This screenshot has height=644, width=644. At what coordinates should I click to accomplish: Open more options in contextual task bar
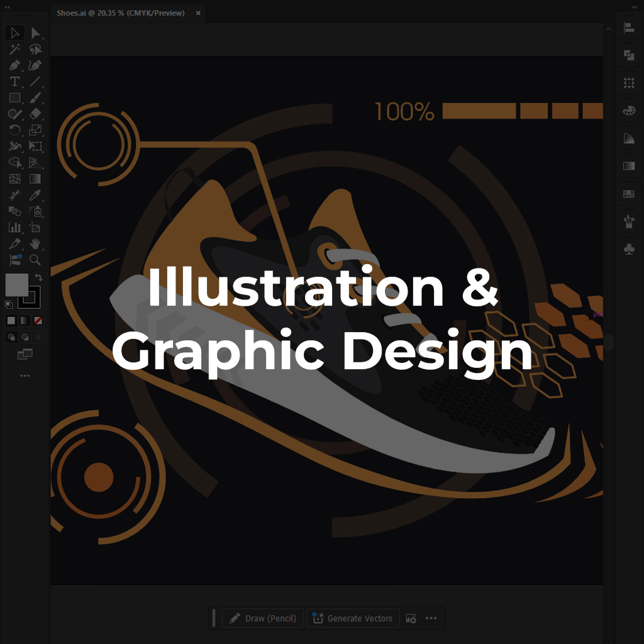431,618
